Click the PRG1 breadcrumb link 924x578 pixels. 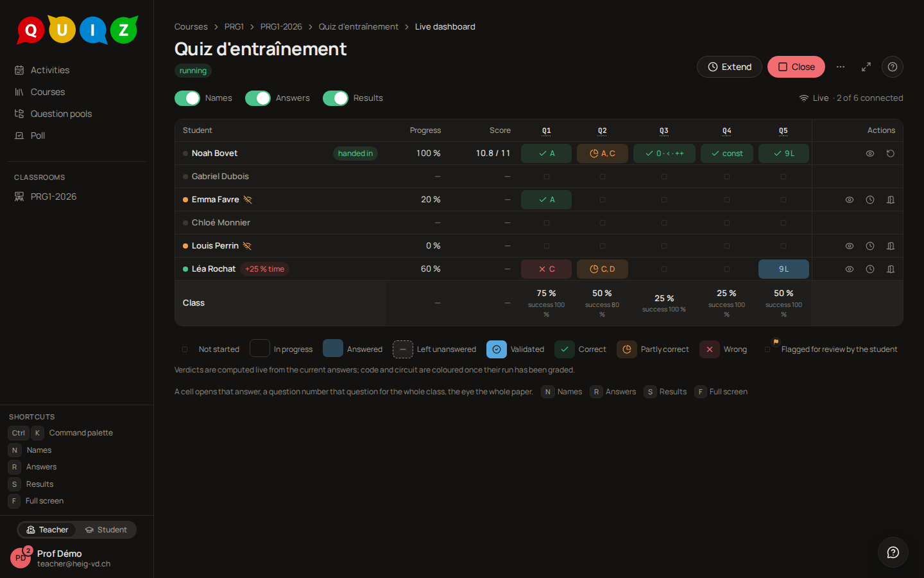(234, 27)
